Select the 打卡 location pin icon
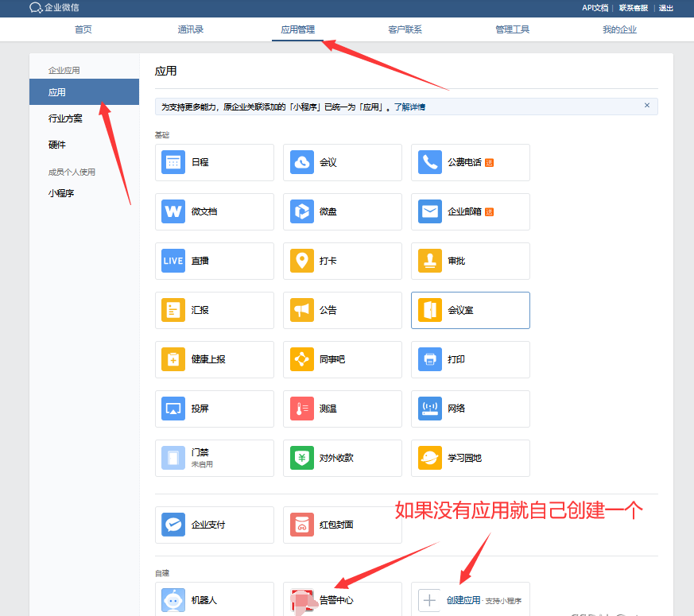 [x=302, y=261]
